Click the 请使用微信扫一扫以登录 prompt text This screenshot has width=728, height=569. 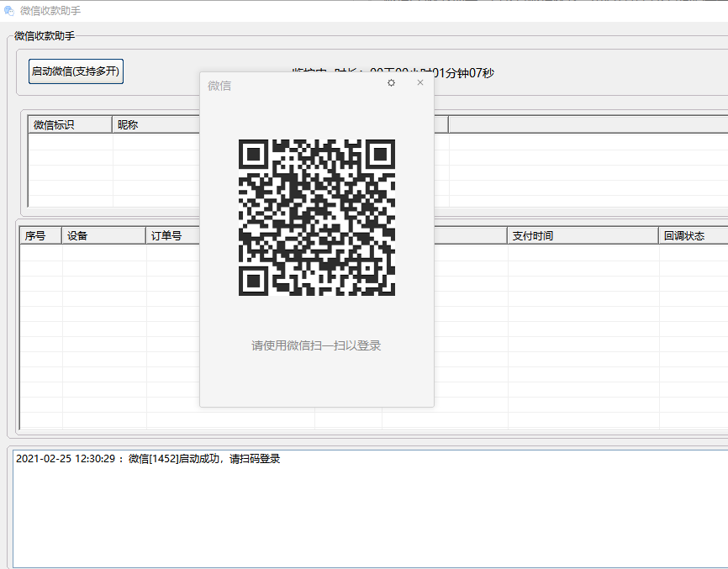[x=316, y=345]
